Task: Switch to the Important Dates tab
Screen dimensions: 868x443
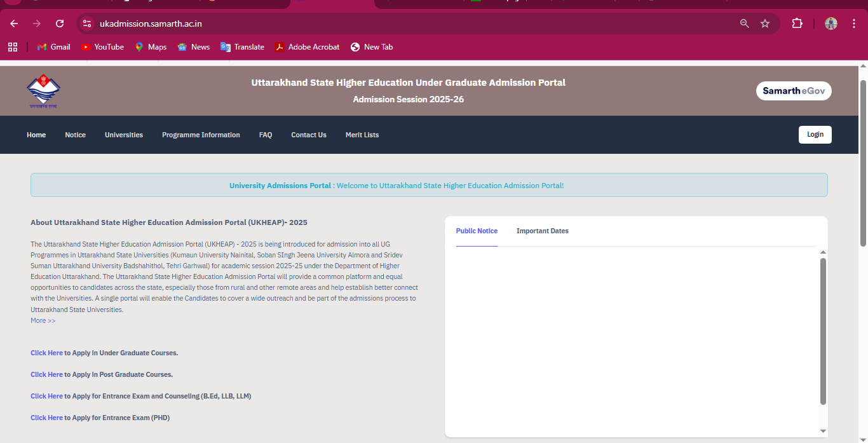Action: pos(543,231)
